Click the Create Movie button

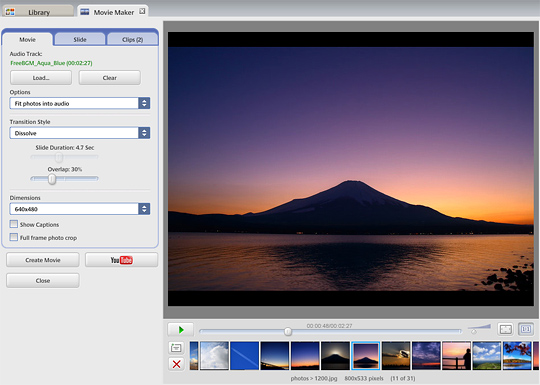[x=43, y=260]
